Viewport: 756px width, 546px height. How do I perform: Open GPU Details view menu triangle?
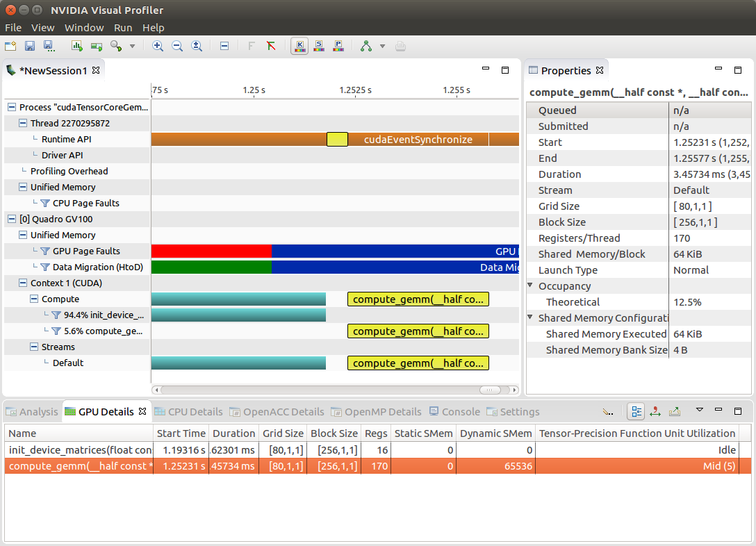[699, 410]
